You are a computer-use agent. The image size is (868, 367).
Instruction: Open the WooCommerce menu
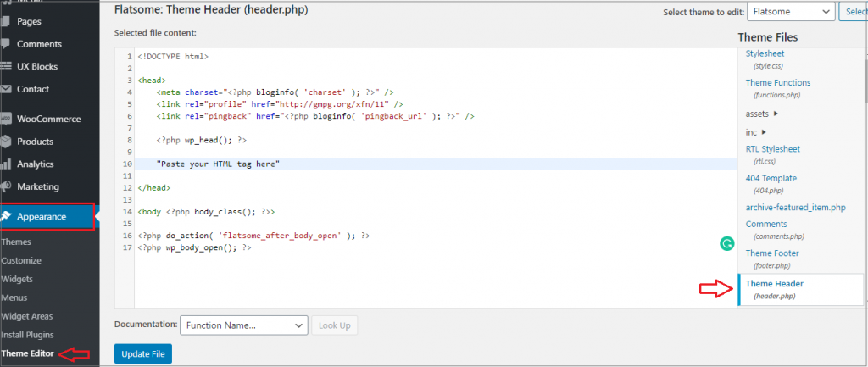50,119
